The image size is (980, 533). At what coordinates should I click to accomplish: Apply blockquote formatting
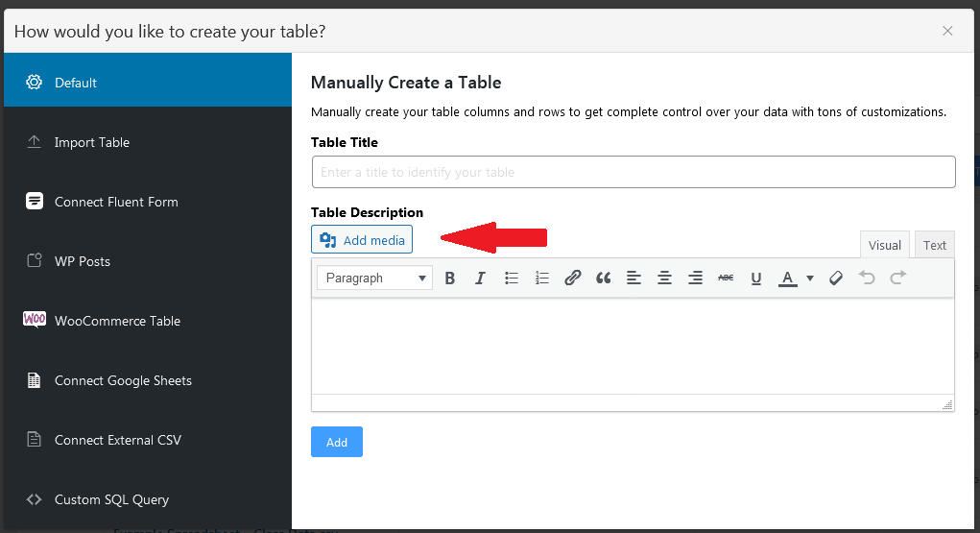pyautogui.click(x=603, y=279)
